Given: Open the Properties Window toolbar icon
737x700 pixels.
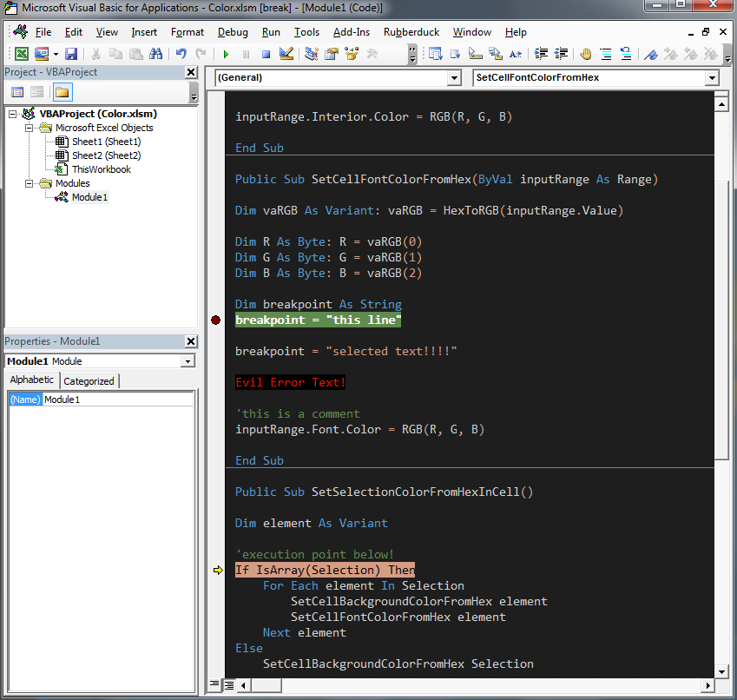Looking at the screenshot, I should 332,54.
